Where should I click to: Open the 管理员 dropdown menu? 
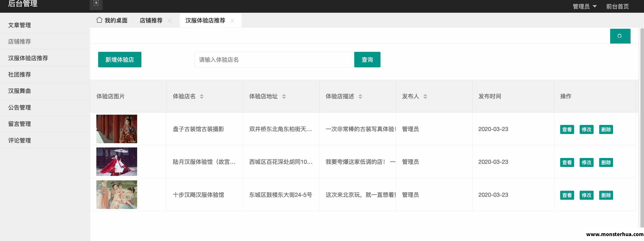click(584, 7)
